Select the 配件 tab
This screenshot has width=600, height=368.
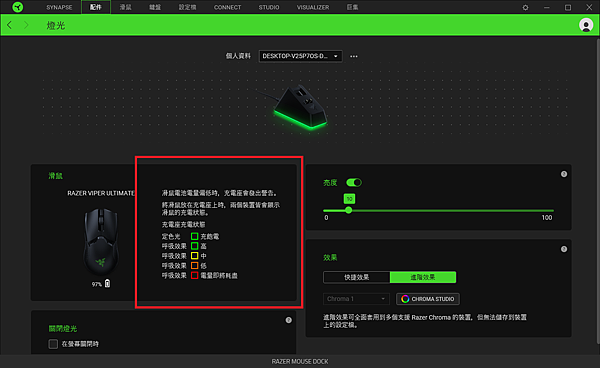tap(96, 7)
